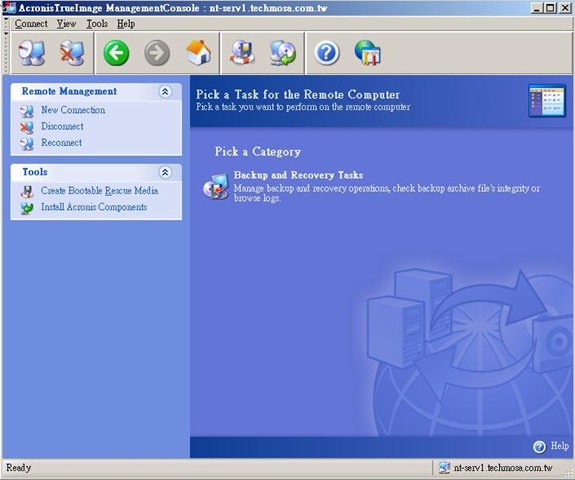
Task: Click the Create Bootable Rescue Media toolbar icon
Action: 242,53
